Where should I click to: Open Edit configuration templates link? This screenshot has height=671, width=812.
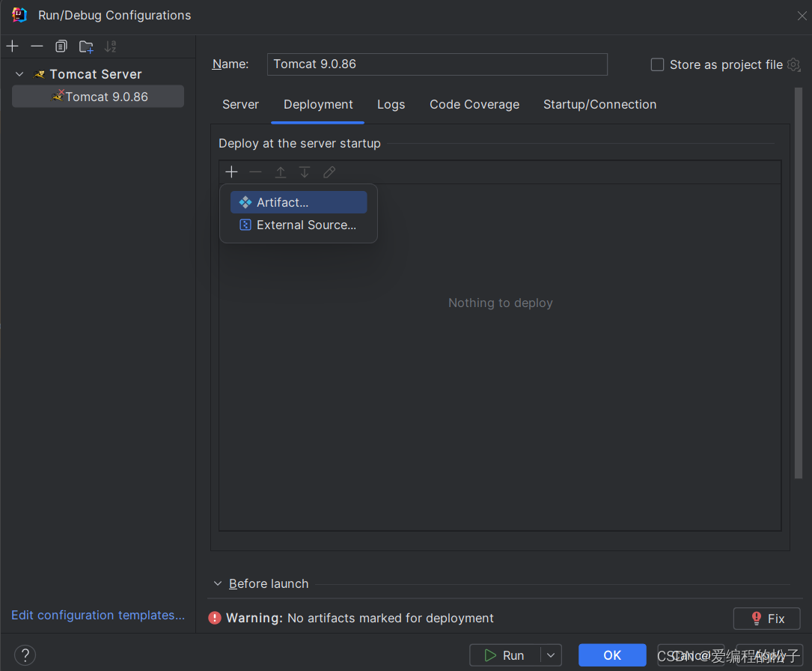pos(98,615)
